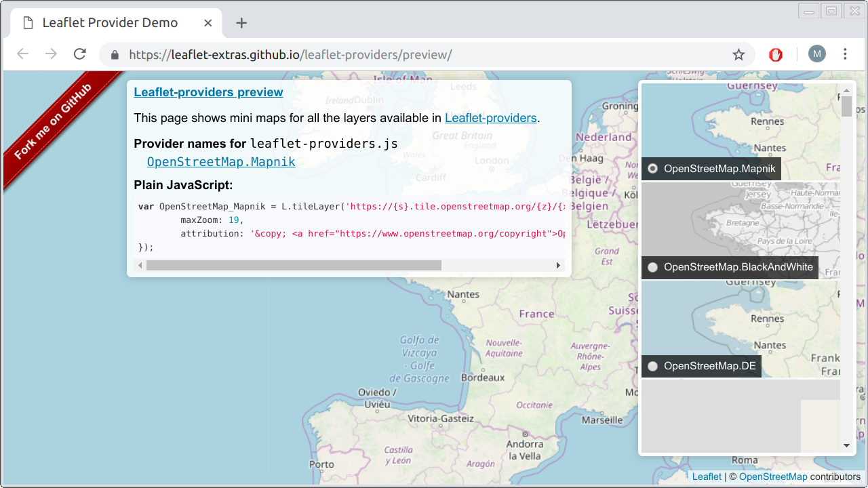The width and height of the screenshot is (868, 488).
Task: Click the code box right scroll arrow
Action: (x=559, y=265)
